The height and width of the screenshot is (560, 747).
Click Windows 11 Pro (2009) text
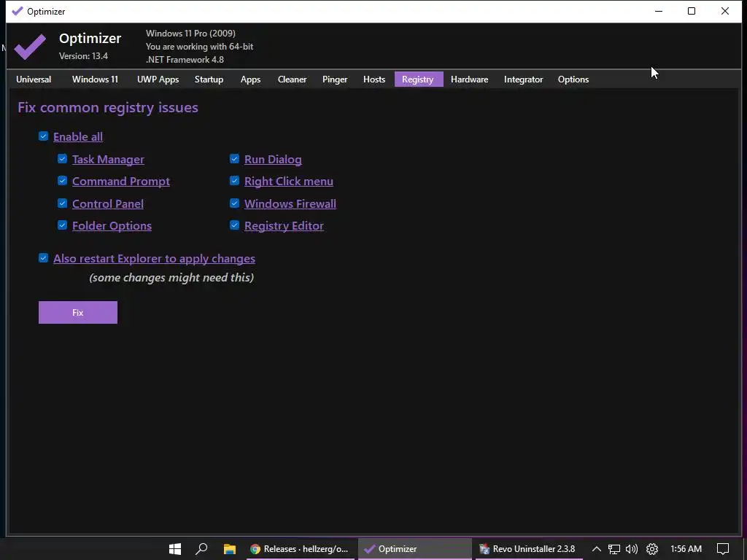pos(190,34)
